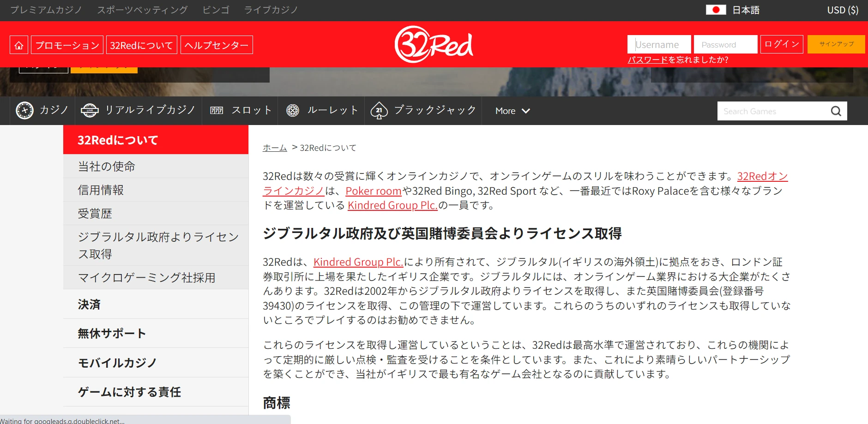This screenshot has height=424, width=868.
Task: Open the ブラックジャック 21 spade icon
Action: tap(379, 111)
